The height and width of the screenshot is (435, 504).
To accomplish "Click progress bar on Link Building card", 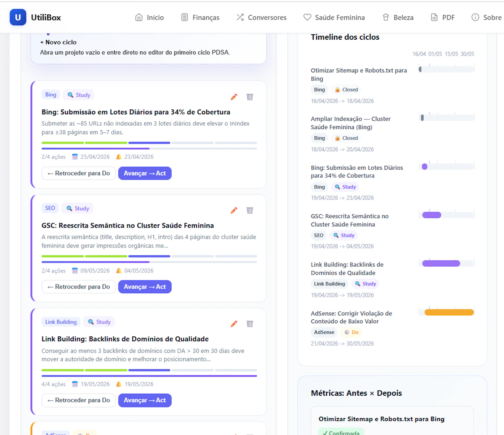I will tap(149, 376).
